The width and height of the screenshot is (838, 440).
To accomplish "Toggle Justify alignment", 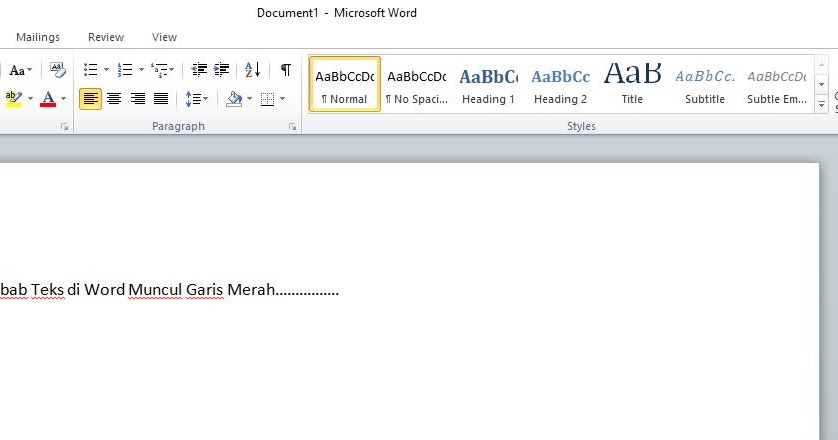I will pyautogui.click(x=161, y=99).
